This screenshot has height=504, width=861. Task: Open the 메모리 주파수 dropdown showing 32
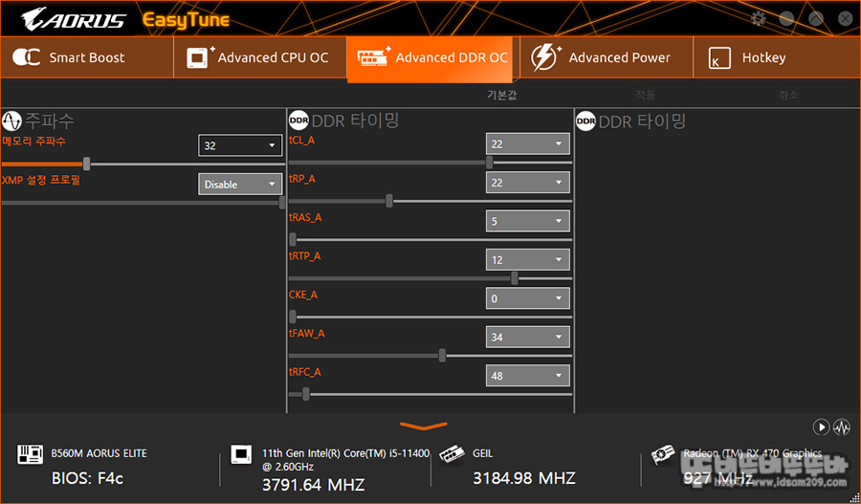pos(240,145)
